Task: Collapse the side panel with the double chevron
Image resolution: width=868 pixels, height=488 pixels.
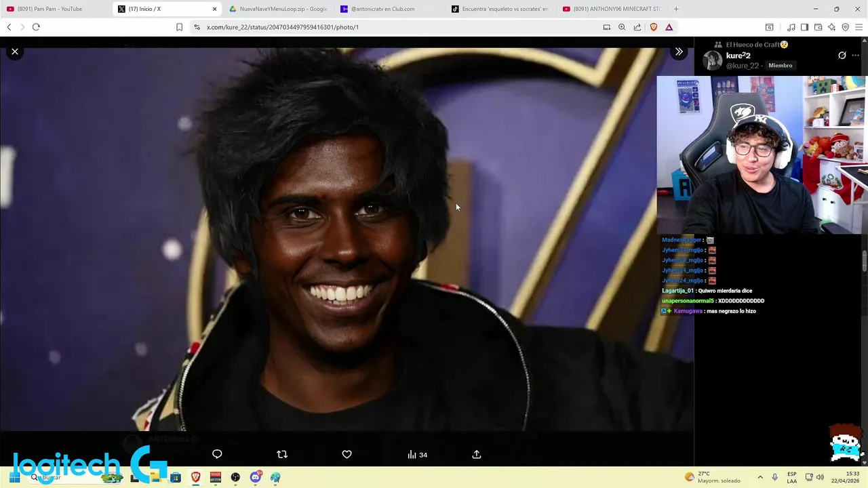Action: coord(679,52)
